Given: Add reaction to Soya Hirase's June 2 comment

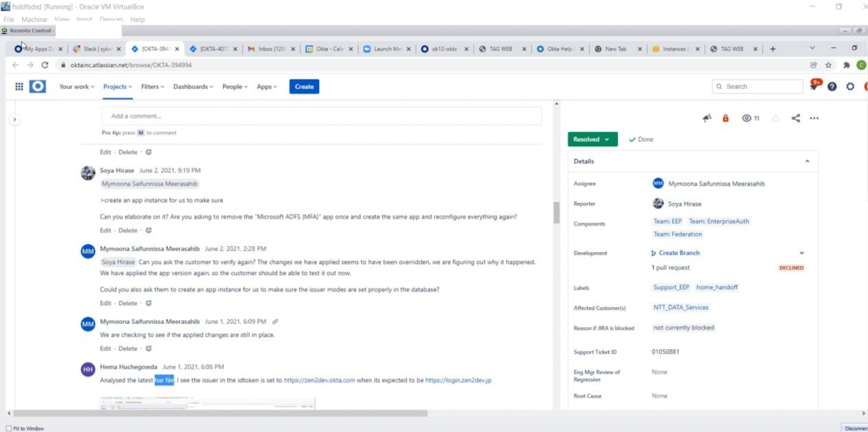Looking at the screenshot, I should point(149,230).
